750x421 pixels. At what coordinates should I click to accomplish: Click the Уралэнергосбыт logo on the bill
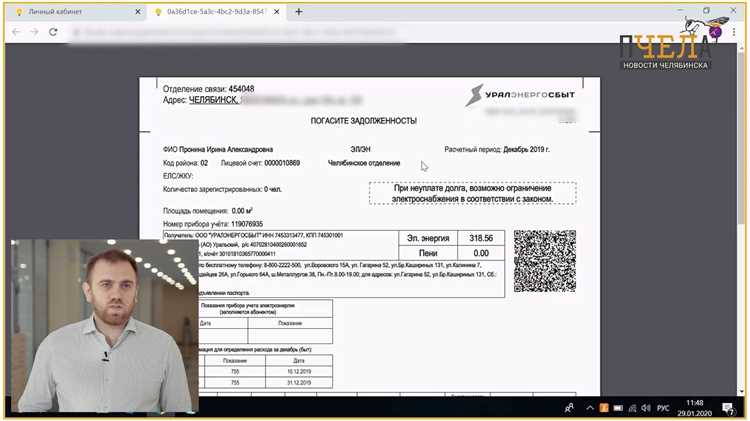point(520,95)
